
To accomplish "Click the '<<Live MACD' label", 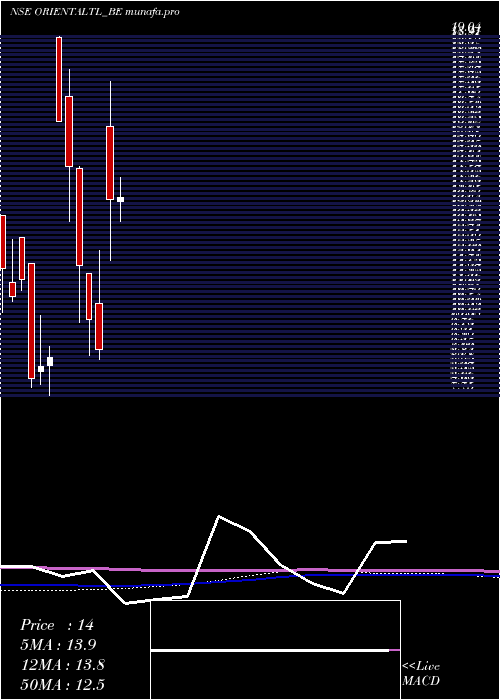I will (421, 674).
